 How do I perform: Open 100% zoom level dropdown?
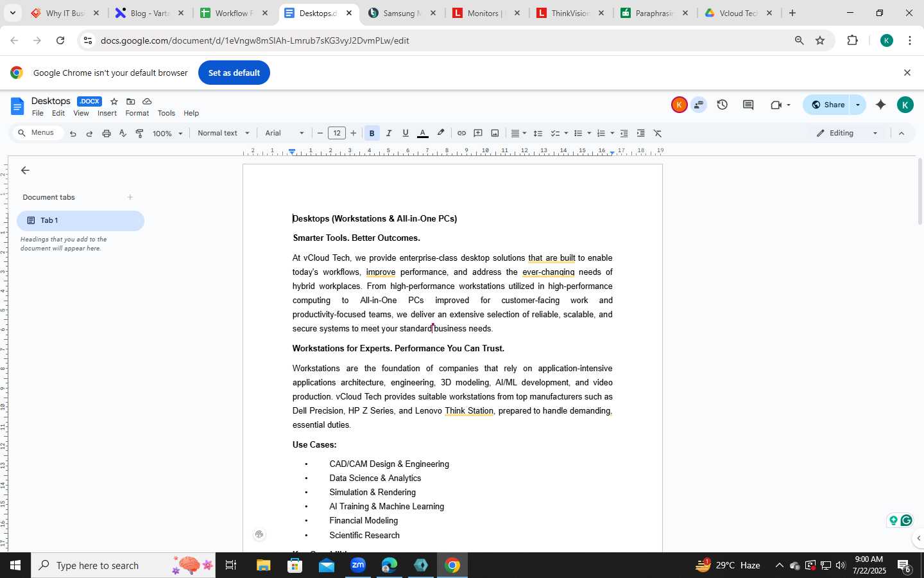point(167,134)
